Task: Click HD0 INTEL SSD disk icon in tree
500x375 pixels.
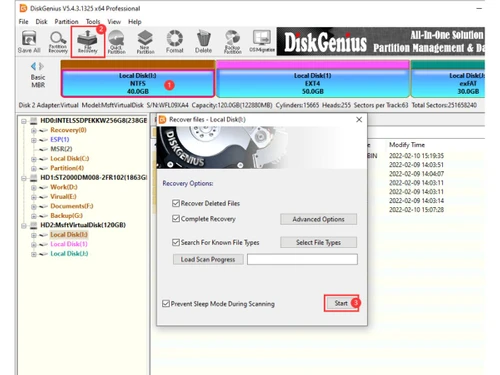Action: click(34, 121)
